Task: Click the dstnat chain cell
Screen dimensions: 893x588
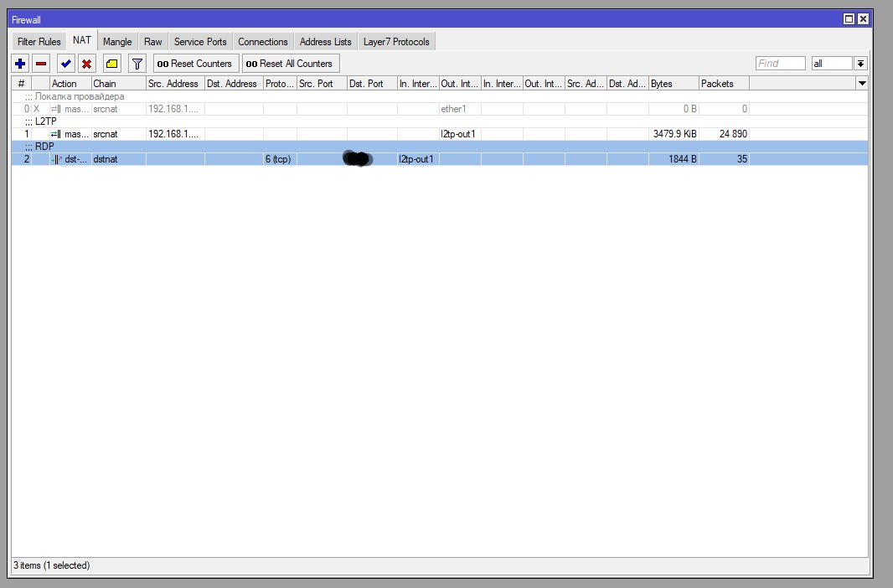Action: tap(118, 159)
